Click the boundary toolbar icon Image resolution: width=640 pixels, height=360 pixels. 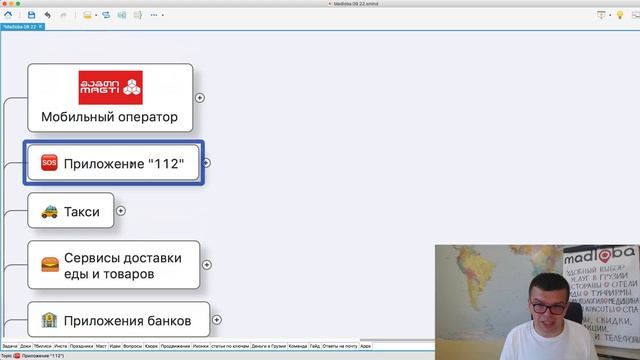pyautogui.click(x=122, y=15)
